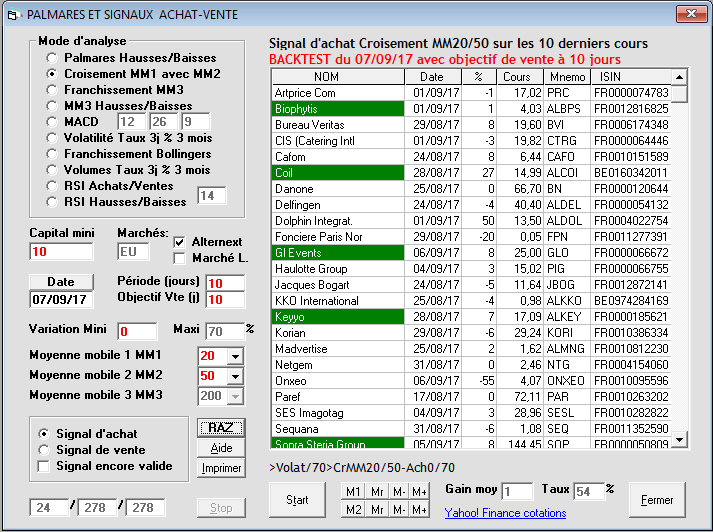Sort by the Date column header
This screenshot has height=532, width=713.
433,77
